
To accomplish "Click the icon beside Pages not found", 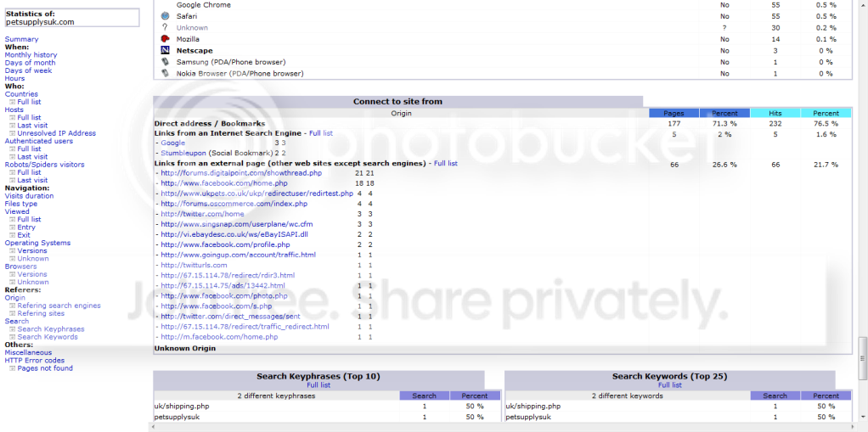I will pos(12,368).
